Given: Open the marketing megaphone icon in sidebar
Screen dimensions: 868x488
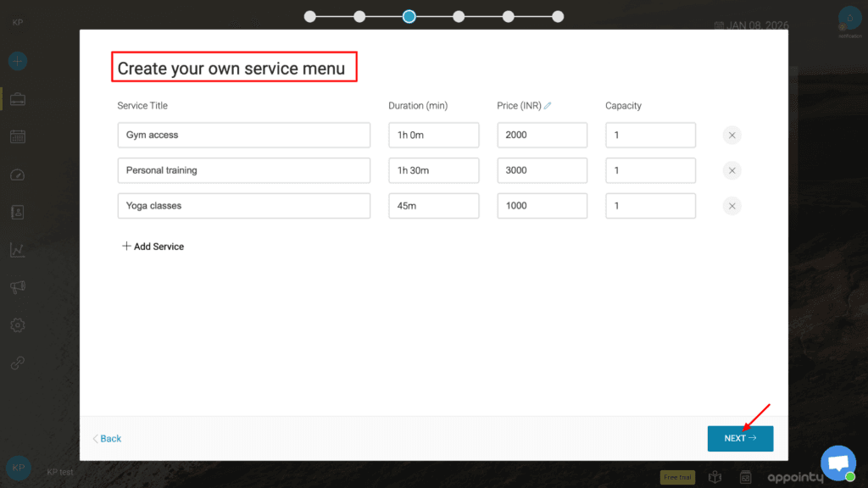Looking at the screenshot, I should (x=18, y=288).
